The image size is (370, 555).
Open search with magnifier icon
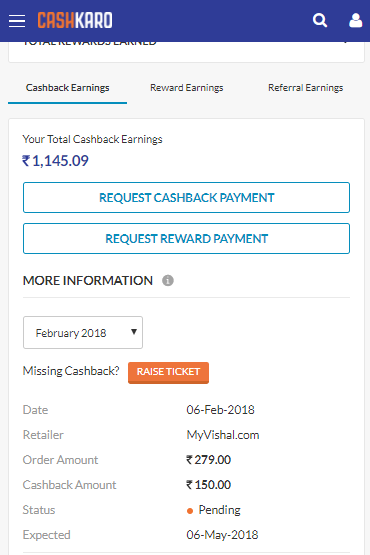pos(320,20)
